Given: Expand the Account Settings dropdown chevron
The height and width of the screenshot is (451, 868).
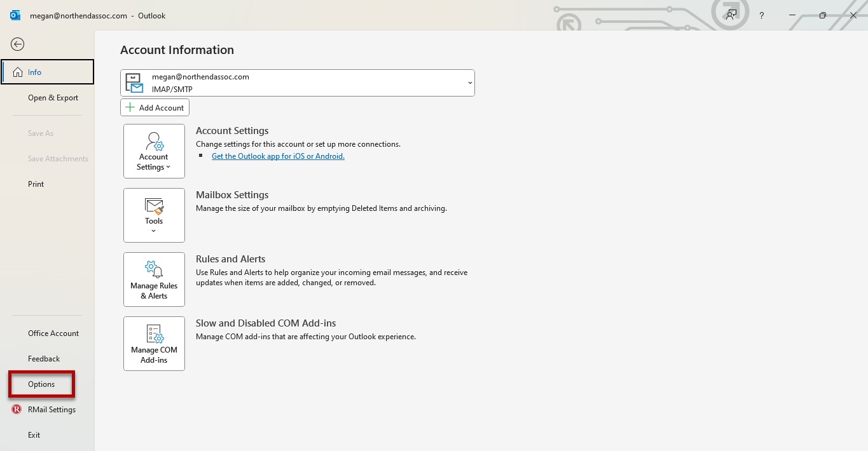Looking at the screenshot, I should point(169,168).
